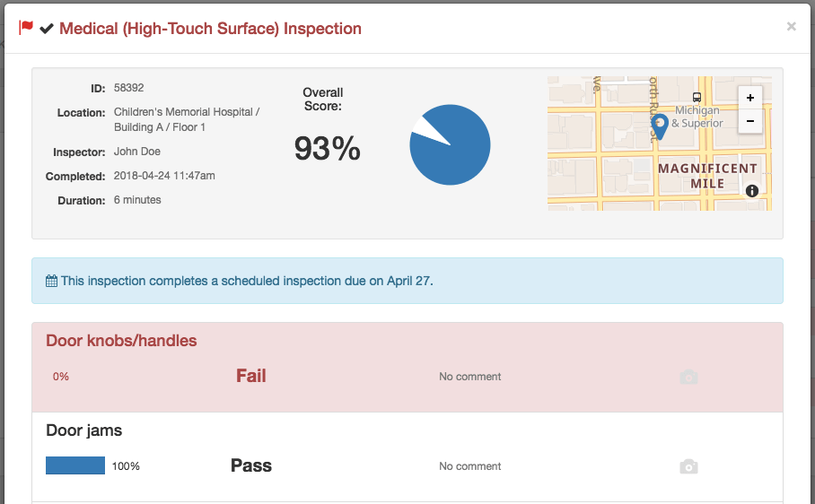This screenshot has width=815, height=504.
Task: Click the red flag icon in header
Action: pyautogui.click(x=26, y=27)
